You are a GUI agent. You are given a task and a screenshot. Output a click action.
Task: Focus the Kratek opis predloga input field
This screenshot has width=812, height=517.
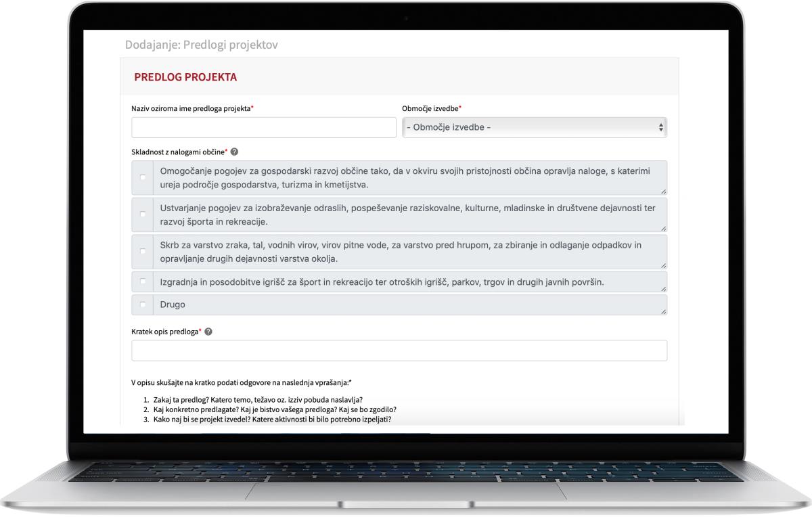pyautogui.click(x=399, y=351)
